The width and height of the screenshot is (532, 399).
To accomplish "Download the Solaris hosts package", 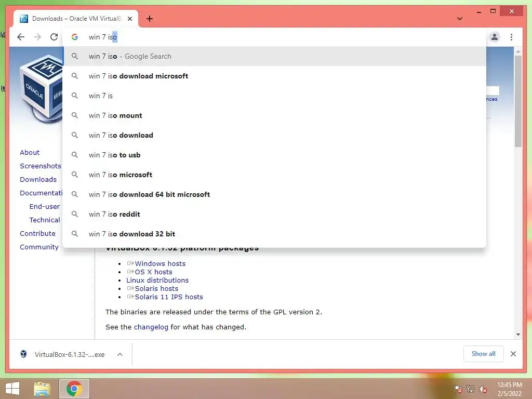I will [x=156, y=289].
